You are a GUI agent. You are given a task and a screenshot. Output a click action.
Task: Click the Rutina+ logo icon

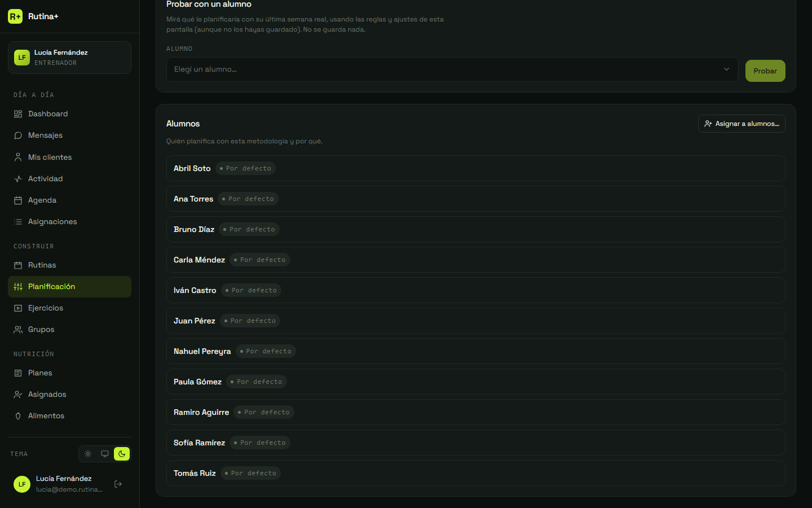[15, 16]
